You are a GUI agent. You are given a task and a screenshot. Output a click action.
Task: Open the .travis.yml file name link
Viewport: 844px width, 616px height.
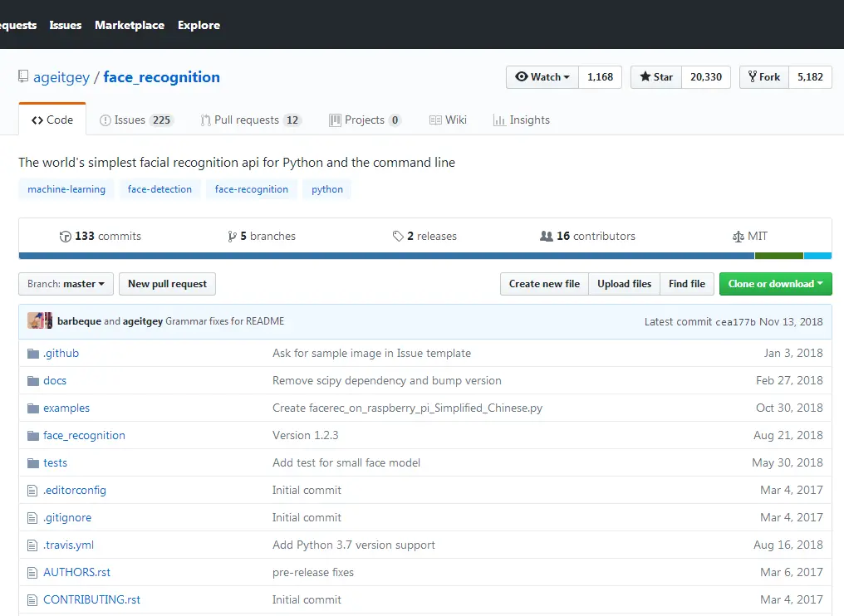(68, 545)
